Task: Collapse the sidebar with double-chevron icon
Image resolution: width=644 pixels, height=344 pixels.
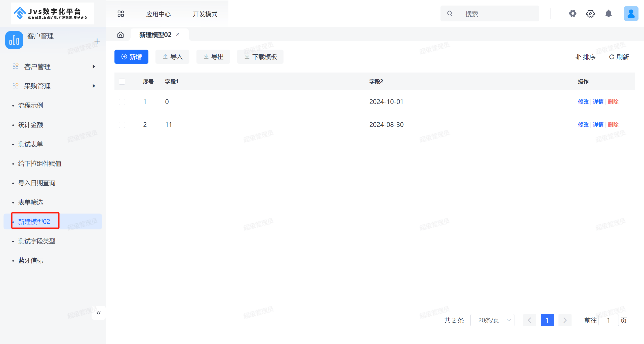Action: [x=98, y=313]
